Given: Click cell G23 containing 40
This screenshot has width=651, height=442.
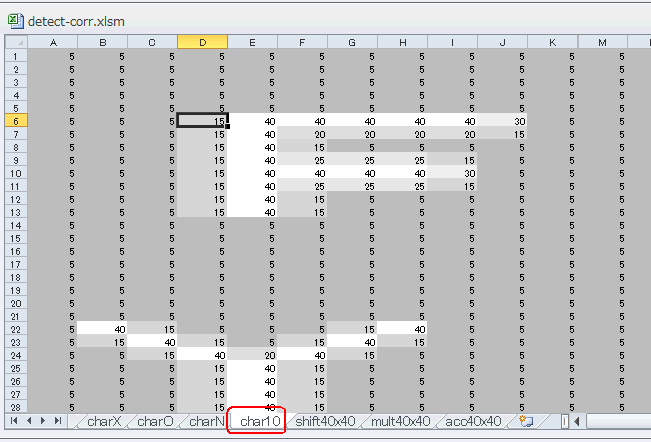Looking at the screenshot, I should tap(352, 342).
